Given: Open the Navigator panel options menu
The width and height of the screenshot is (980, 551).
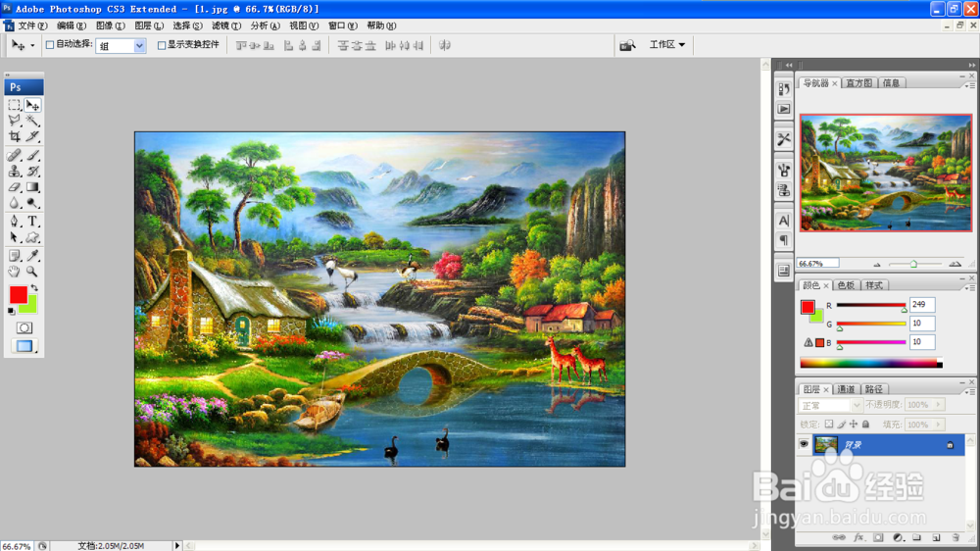Looking at the screenshot, I should tap(970, 85).
